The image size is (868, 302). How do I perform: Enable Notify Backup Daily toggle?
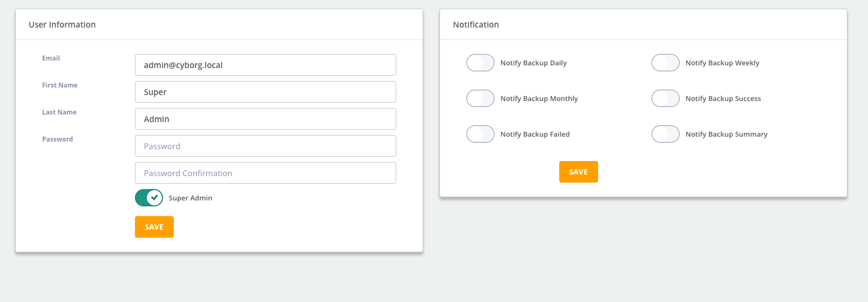480,63
